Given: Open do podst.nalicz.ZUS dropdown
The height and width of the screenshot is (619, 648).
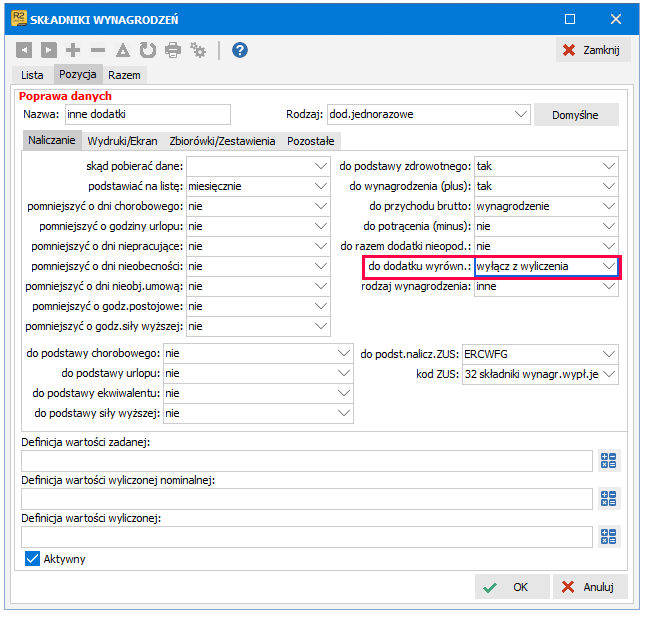Looking at the screenshot, I should [609, 354].
